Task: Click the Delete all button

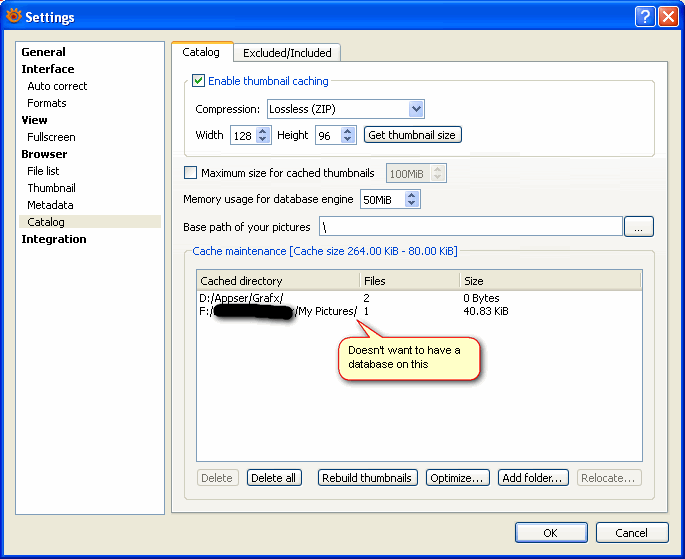Action: coord(274,478)
